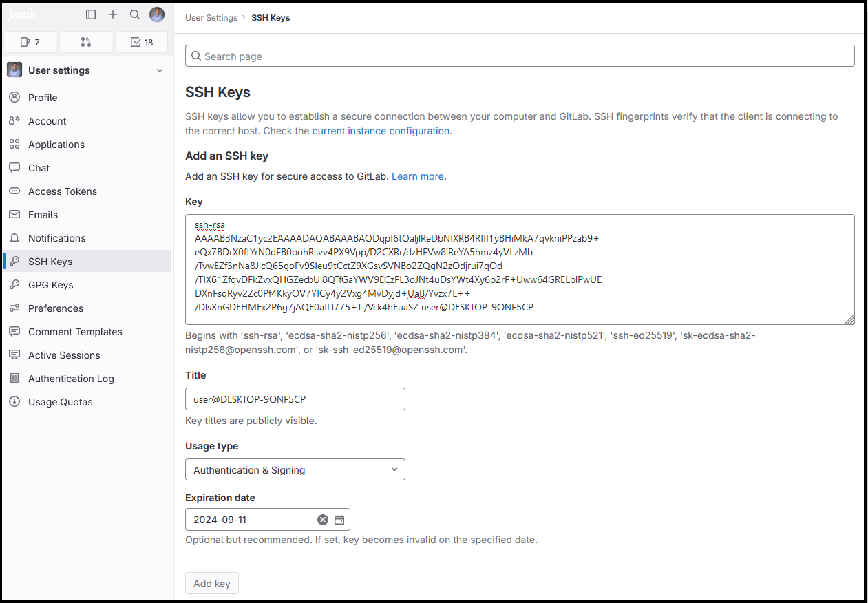
Task: Open the calendar date picker icon
Action: click(x=339, y=520)
